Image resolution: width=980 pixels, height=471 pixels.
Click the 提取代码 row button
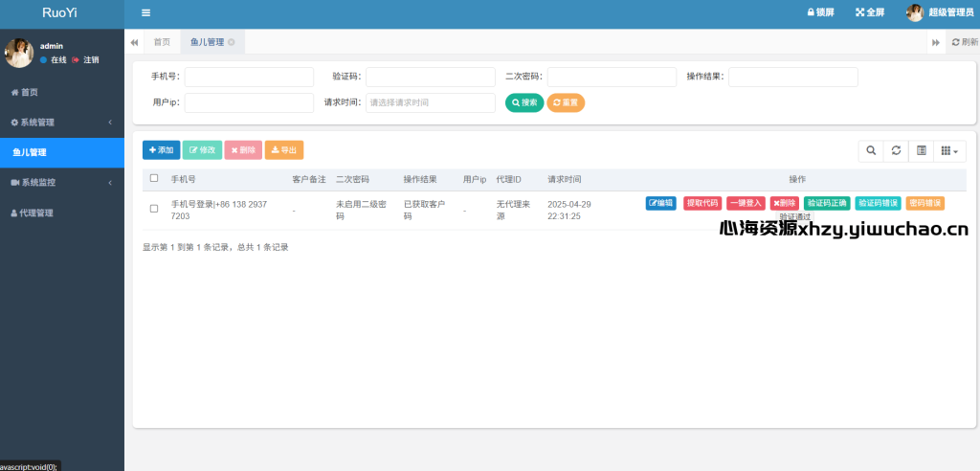702,203
